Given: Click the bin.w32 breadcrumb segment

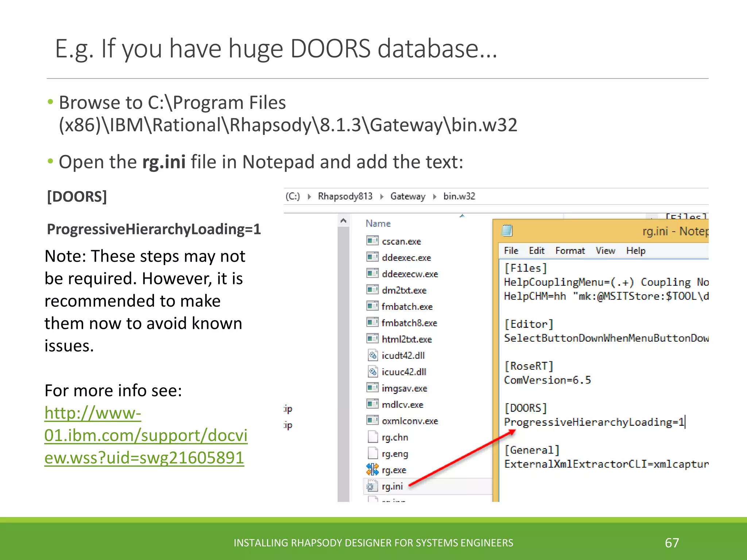Looking at the screenshot, I should click(x=459, y=197).
